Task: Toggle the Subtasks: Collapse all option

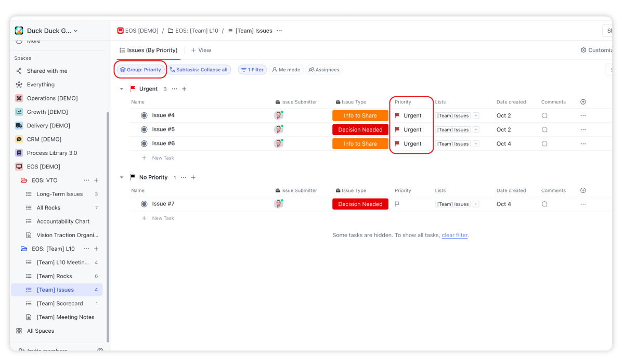Action: tap(199, 70)
